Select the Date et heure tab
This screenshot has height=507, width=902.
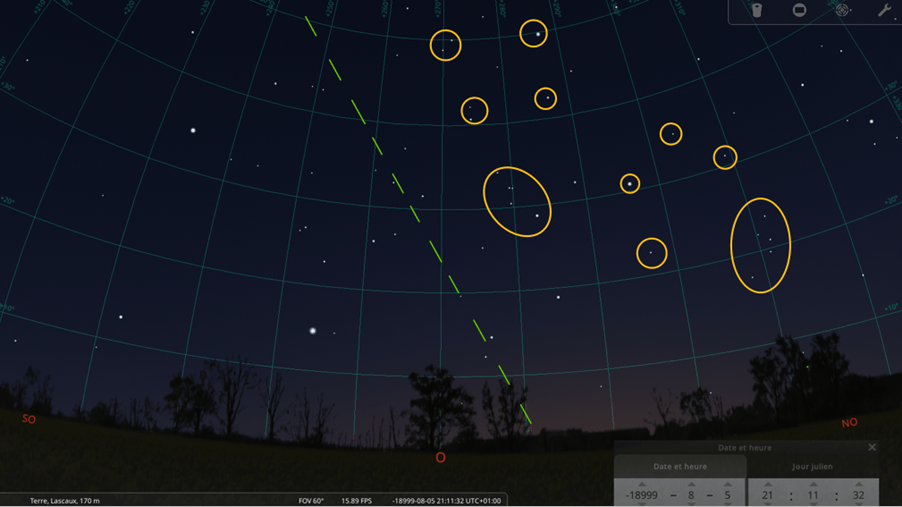(680, 466)
